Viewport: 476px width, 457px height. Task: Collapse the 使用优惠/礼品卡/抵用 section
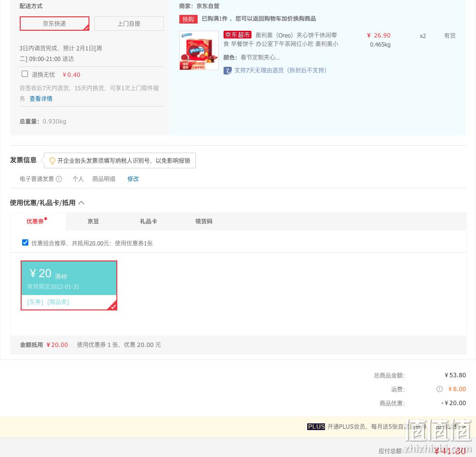point(81,203)
